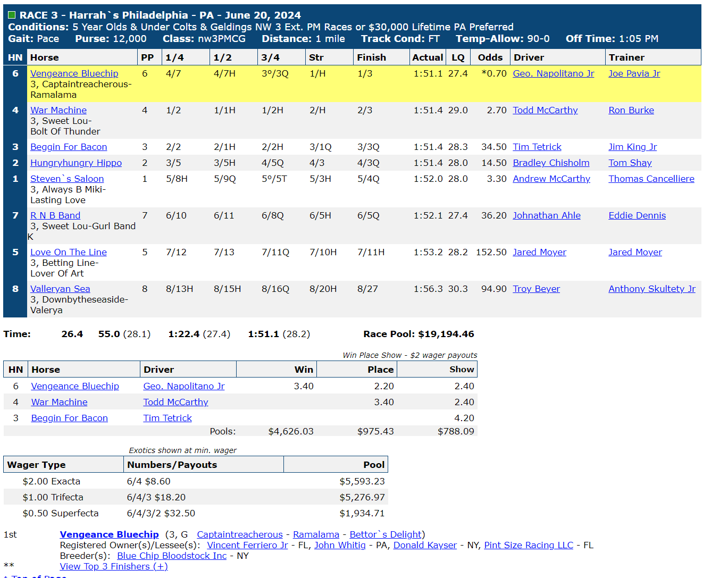Open Love On The Line horse page
Screen dimensions: 728x578
coord(69,252)
